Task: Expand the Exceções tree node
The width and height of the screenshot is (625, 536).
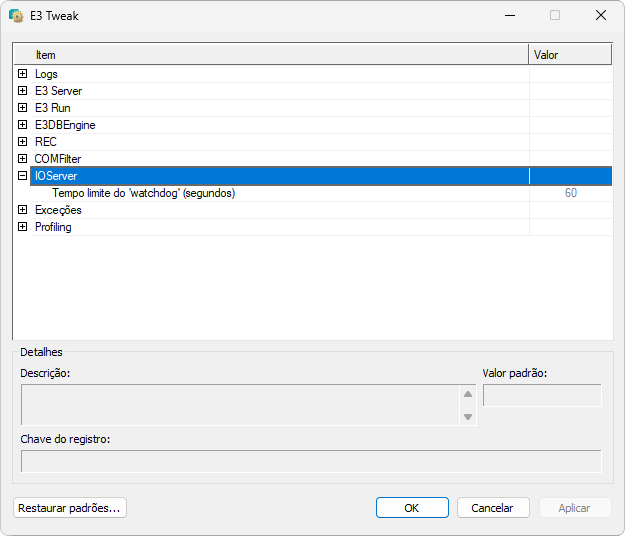Action: tap(22, 210)
